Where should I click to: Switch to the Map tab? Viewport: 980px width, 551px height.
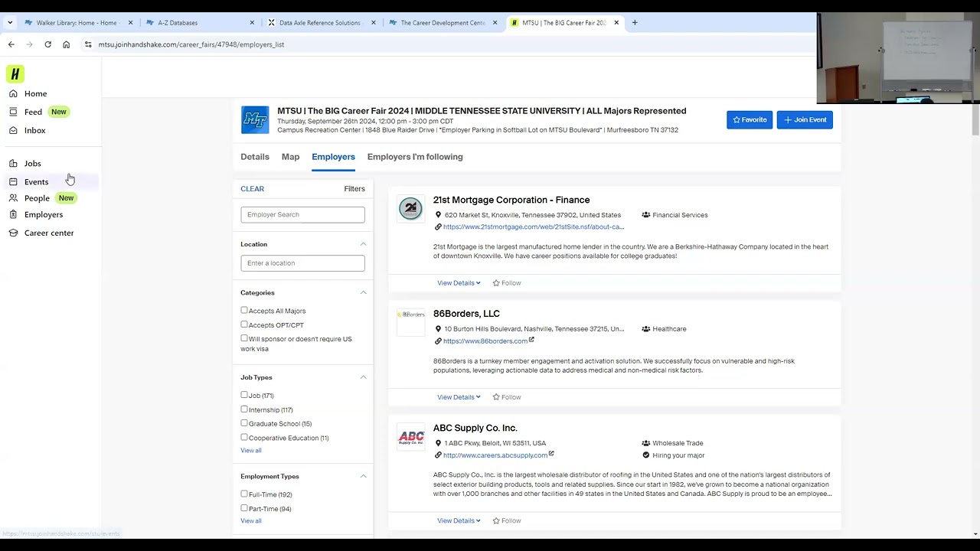click(x=290, y=157)
